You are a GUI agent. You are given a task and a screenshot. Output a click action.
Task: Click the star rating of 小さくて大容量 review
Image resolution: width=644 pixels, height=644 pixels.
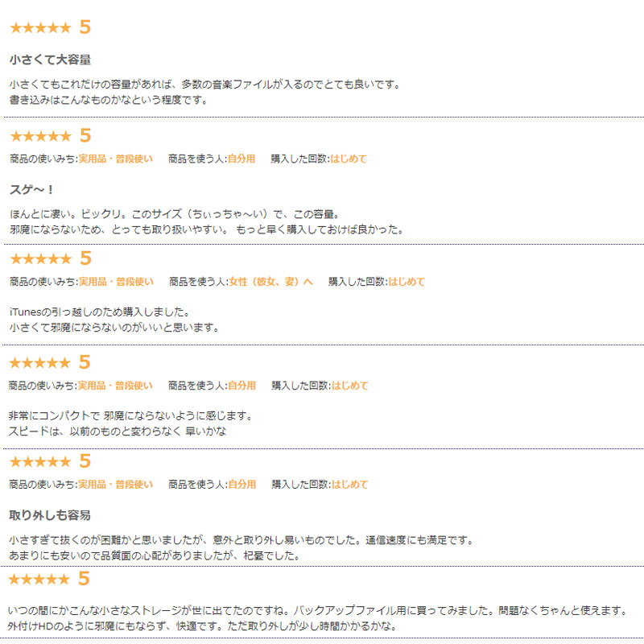(x=40, y=28)
